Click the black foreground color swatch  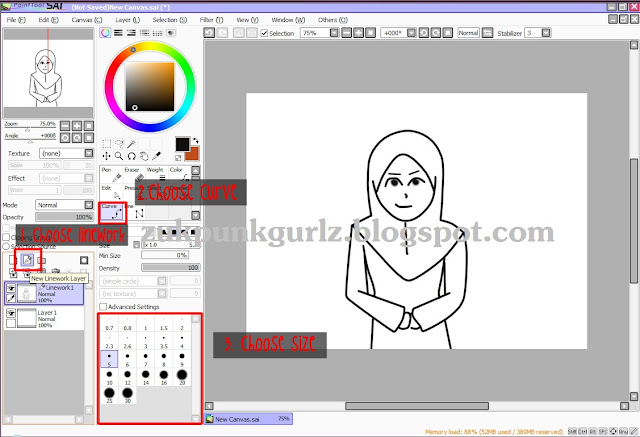point(182,144)
